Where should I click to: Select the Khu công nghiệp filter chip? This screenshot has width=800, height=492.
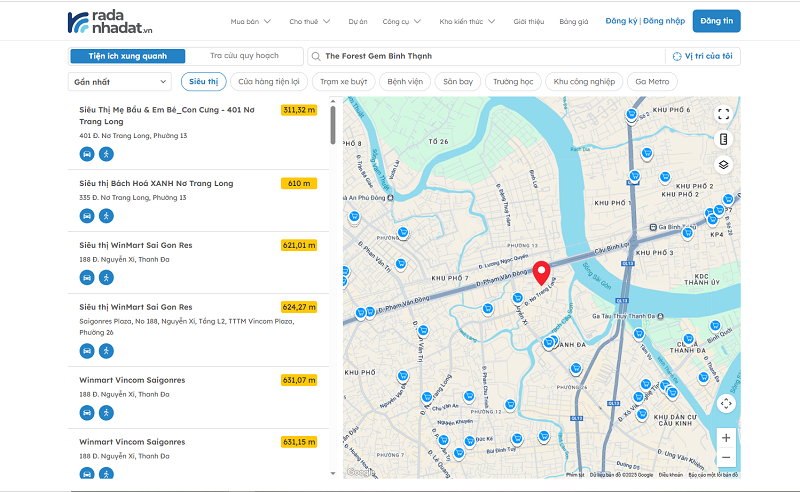(584, 82)
